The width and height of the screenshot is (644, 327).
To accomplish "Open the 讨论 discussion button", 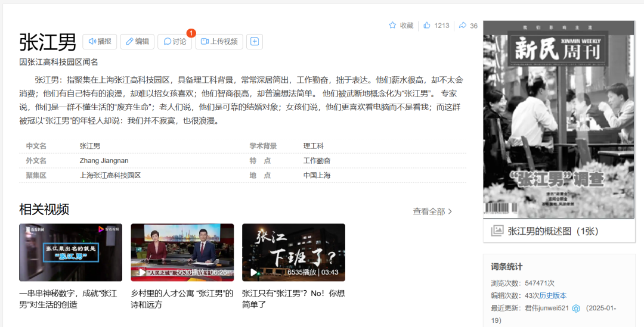I will (x=175, y=42).
